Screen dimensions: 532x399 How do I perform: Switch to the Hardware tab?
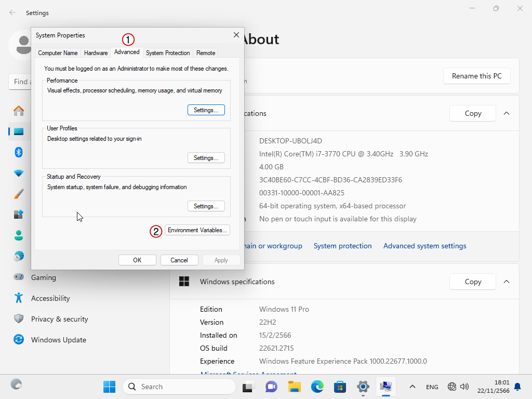pos(96,53)
